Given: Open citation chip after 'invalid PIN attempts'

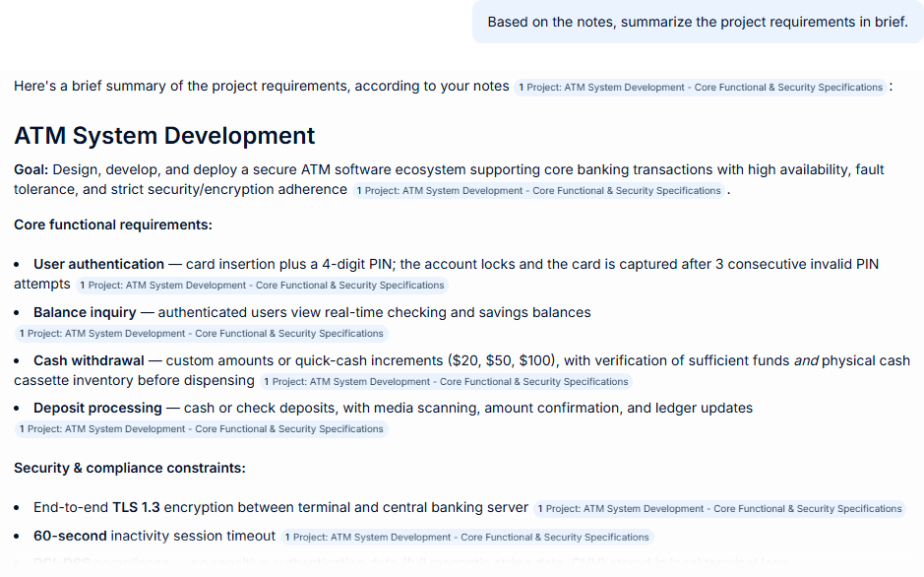Looking at the screenshot, I should [x=262, y=286].
